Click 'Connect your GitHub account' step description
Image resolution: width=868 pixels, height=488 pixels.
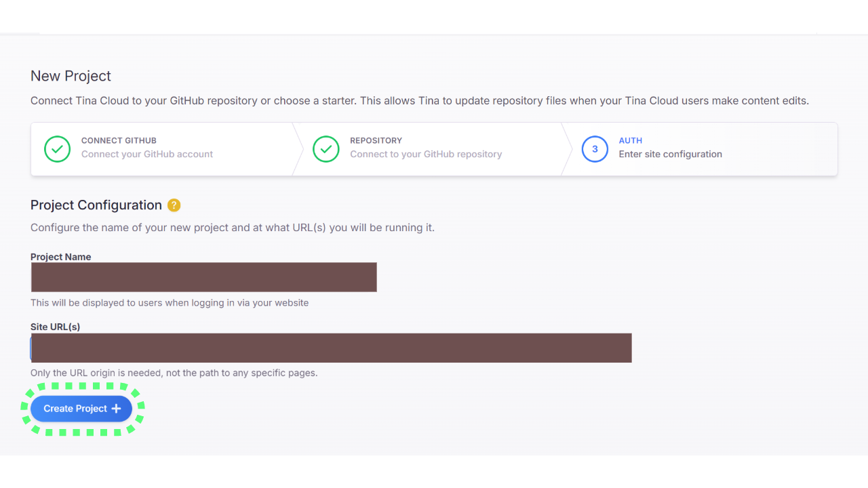147,155
